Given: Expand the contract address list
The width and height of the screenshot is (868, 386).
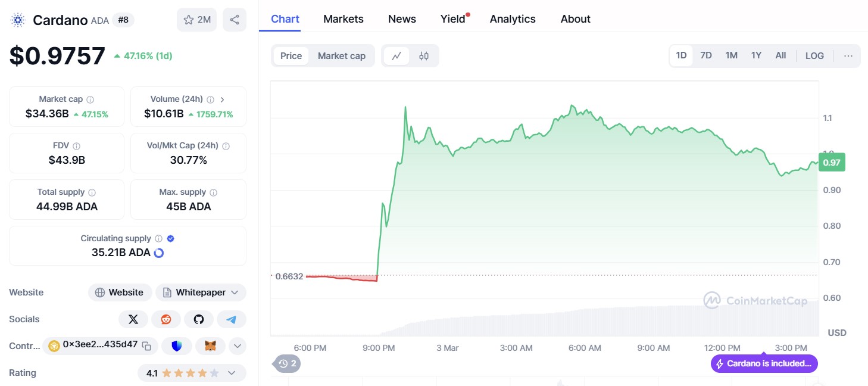Looking at the screenshot, I should point(237,345).
